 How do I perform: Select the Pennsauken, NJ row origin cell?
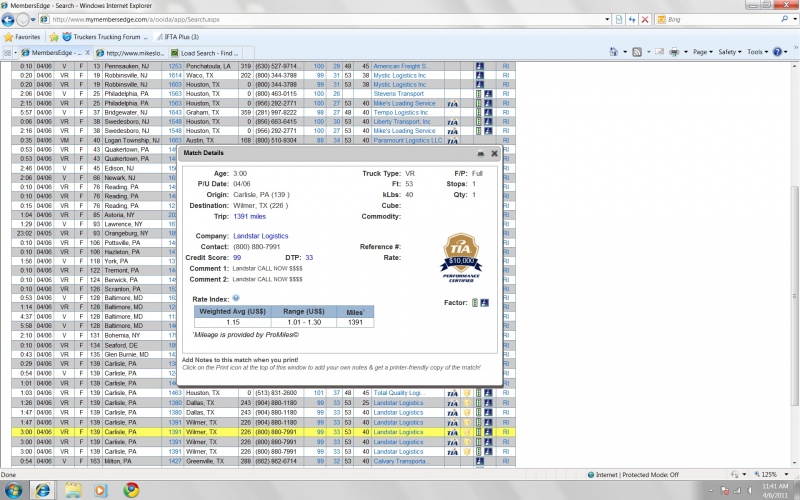click(133, 66)
